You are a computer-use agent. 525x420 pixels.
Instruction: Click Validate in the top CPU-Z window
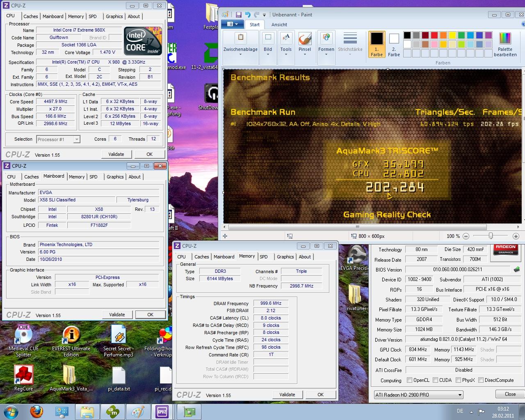pos(116,154)
